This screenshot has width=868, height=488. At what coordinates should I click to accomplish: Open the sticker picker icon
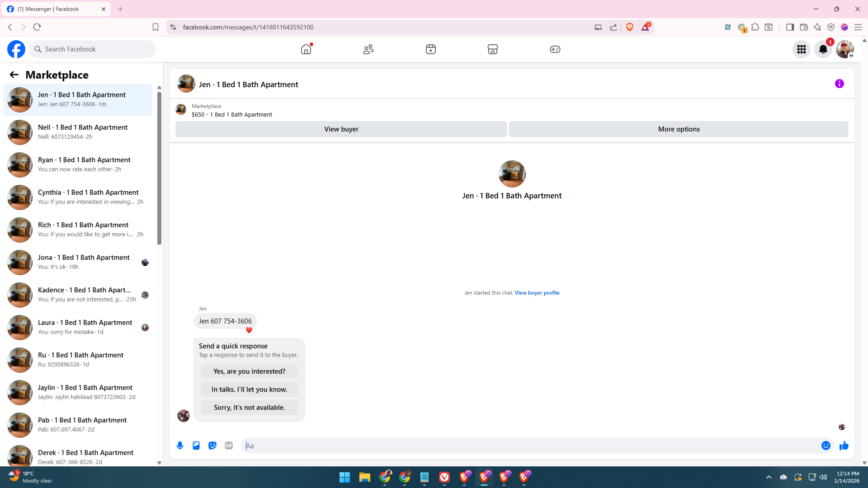point(212,446)
